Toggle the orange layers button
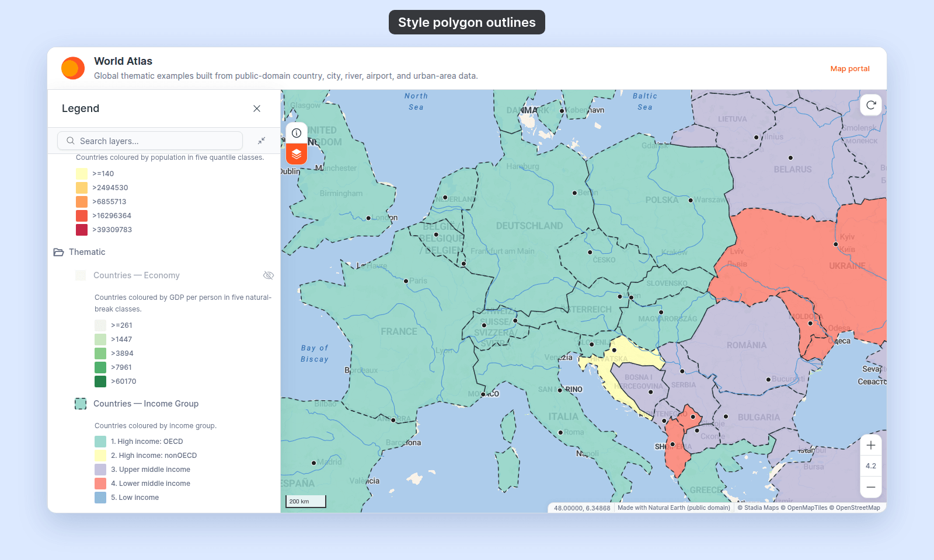 coord(297,154)
